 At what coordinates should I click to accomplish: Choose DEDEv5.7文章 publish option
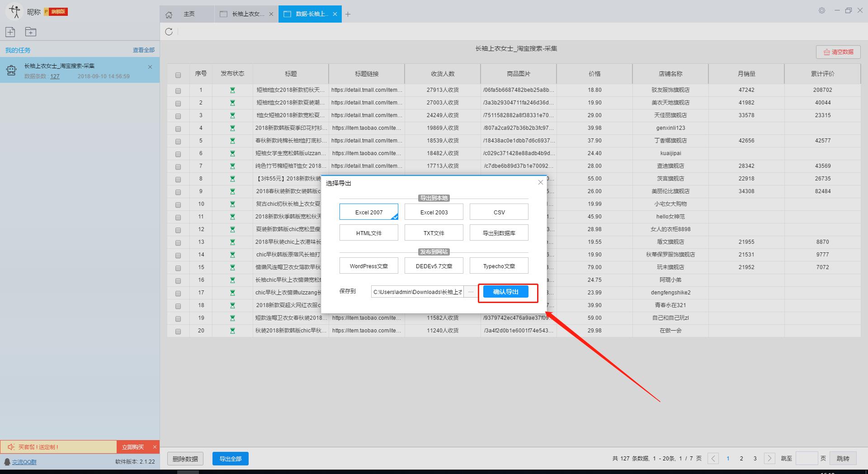click(x=434, y=265)
